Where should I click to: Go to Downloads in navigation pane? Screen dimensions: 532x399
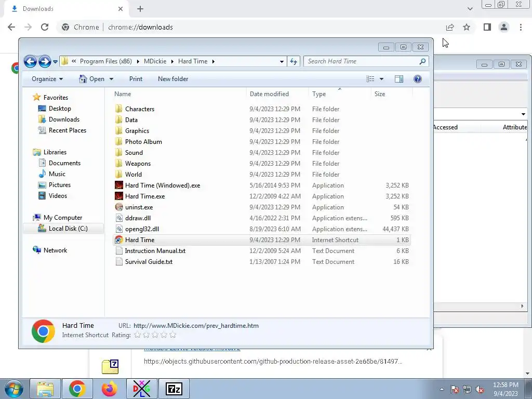point(64,119)
